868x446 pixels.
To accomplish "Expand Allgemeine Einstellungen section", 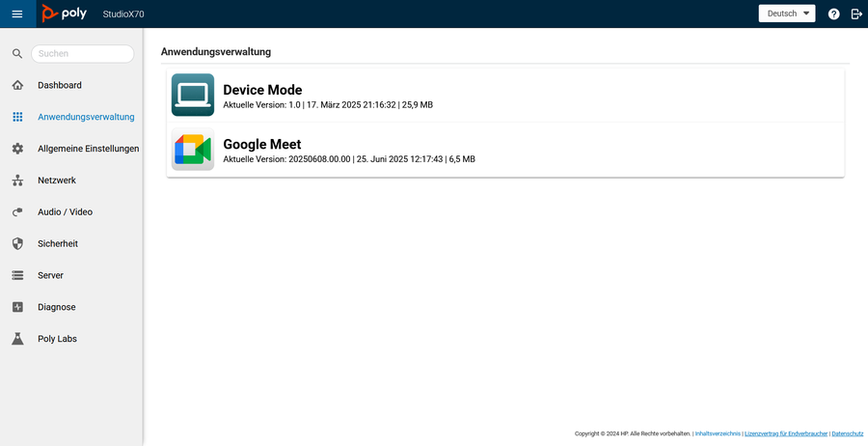I will [88, 149].
